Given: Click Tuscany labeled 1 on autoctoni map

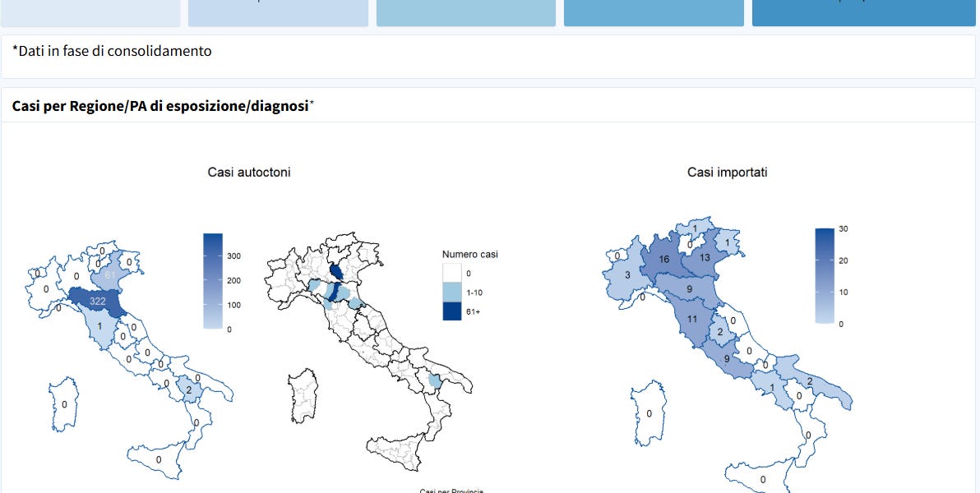Looking at the screenshot, I should 99,327.
